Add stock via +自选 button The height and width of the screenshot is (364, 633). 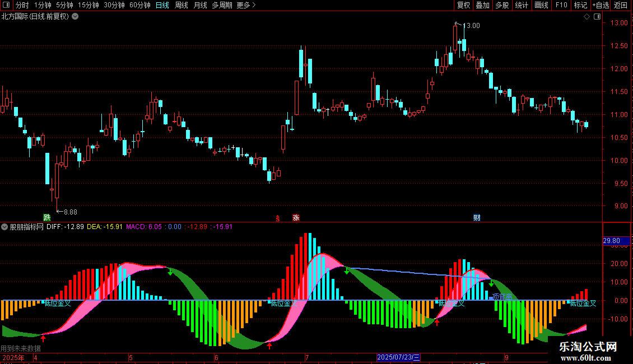(601, 5)
